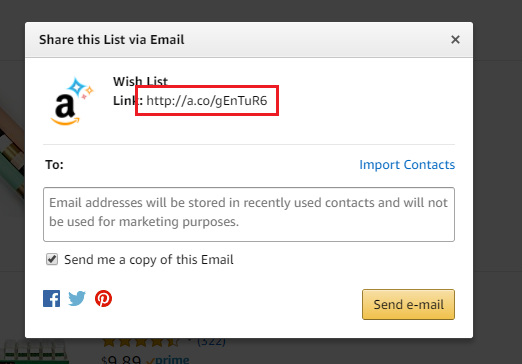The image size is (522, 364).
Task: Click the Send me a copy label text
Action: (149, 260)
